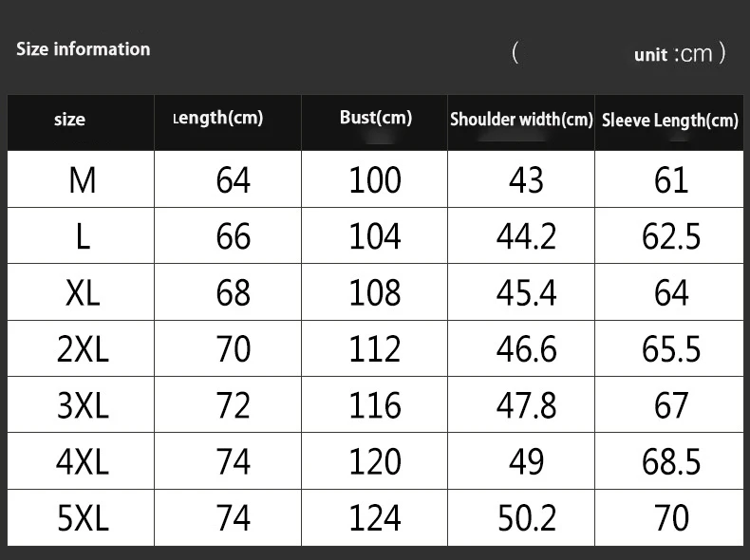This screenshot has height=560, width=750.
Task: Click the 'Bust(cm)' column header
Action: pyautogui.click(x=376, y=118)
